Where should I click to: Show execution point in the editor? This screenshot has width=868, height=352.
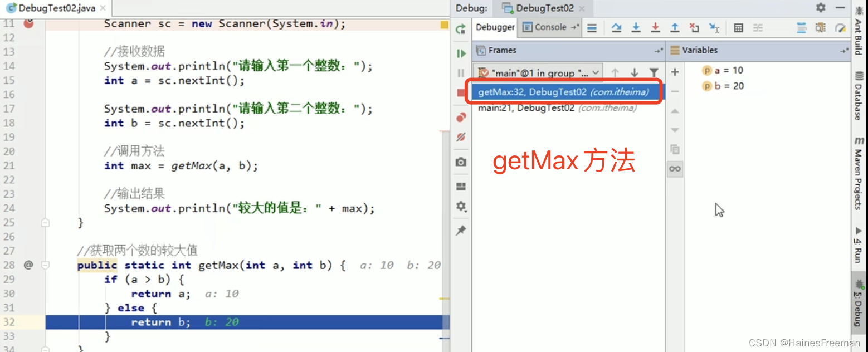(x=592, y=27)
